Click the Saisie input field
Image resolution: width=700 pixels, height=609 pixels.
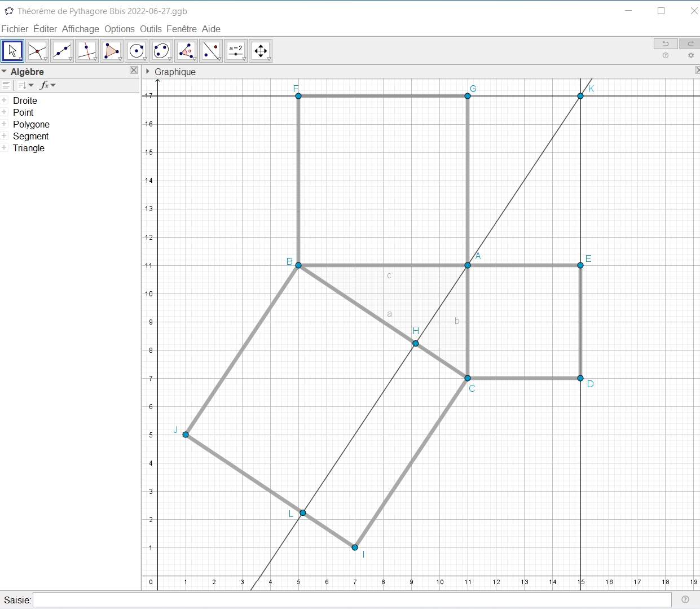pyautogui.click(x=352, y=599)
